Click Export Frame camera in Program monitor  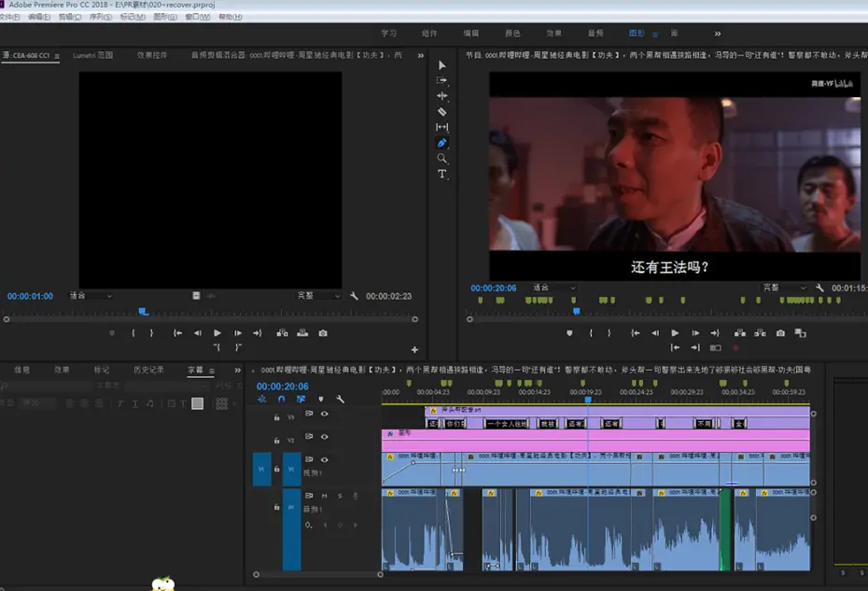click(780, 333)
